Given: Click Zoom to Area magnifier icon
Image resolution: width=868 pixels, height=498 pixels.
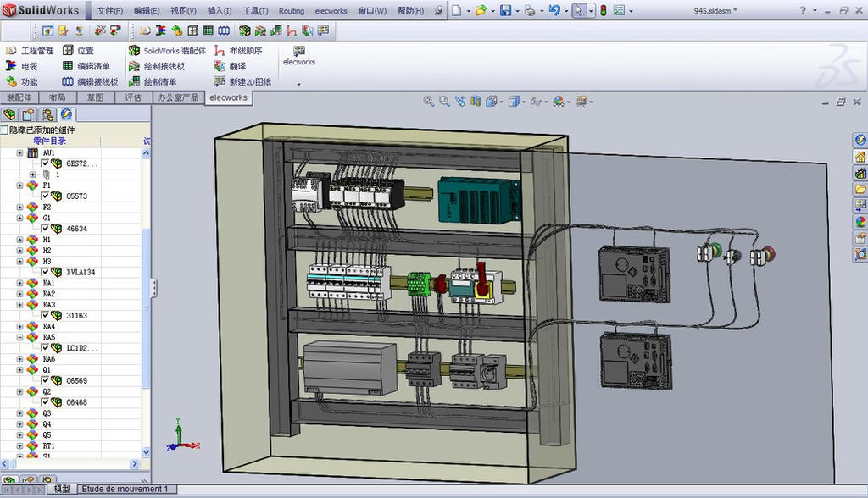Looking at the screenshot, I should [444, 102].
